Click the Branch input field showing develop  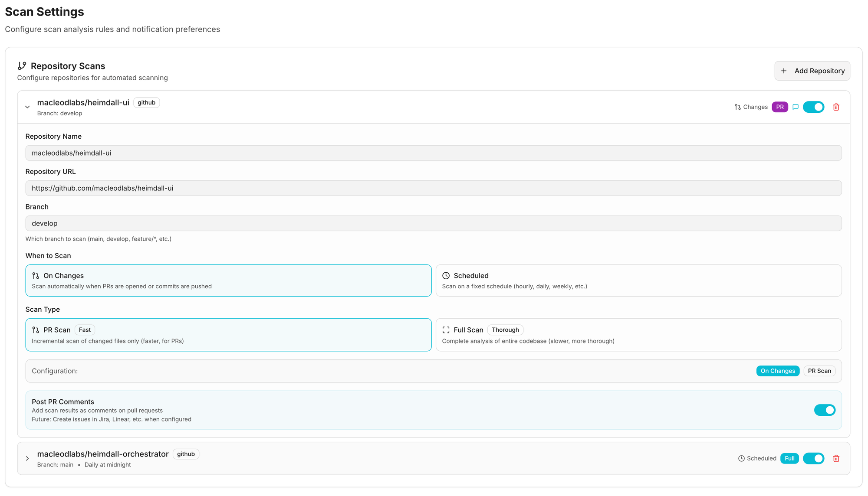[x=434, y=223]
